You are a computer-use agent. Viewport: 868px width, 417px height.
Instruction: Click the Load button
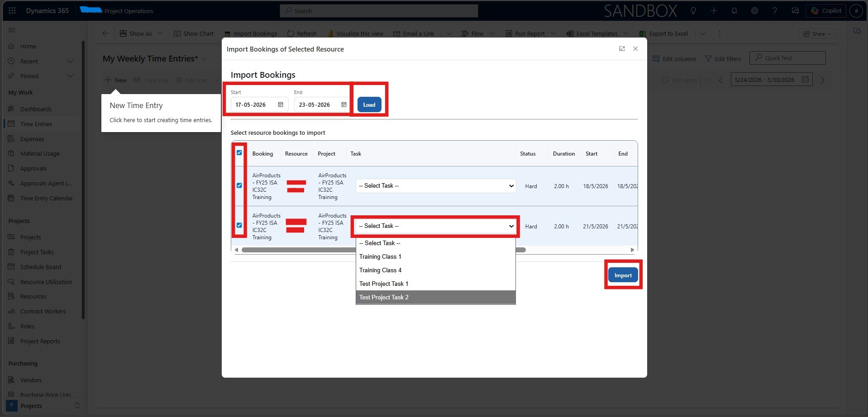369,104
